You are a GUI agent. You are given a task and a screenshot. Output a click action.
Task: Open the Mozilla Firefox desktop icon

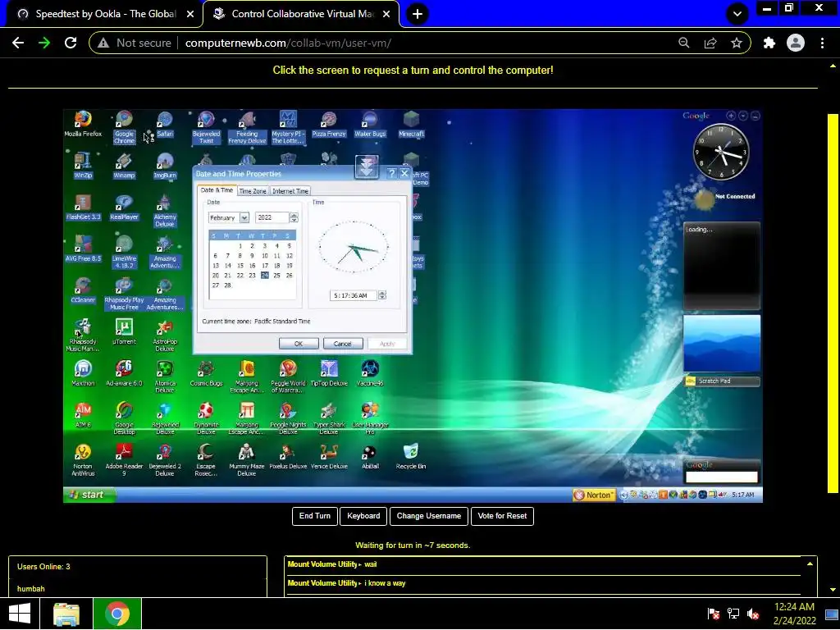83,124
